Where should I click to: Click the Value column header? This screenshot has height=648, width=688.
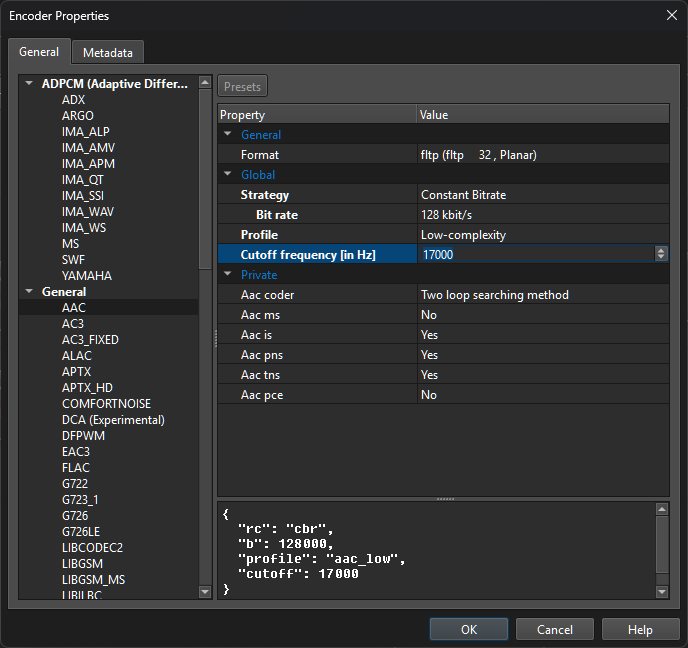(543, 115)
